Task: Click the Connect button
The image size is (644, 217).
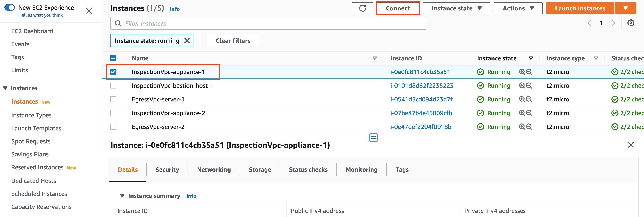Action: coord(398,8)
